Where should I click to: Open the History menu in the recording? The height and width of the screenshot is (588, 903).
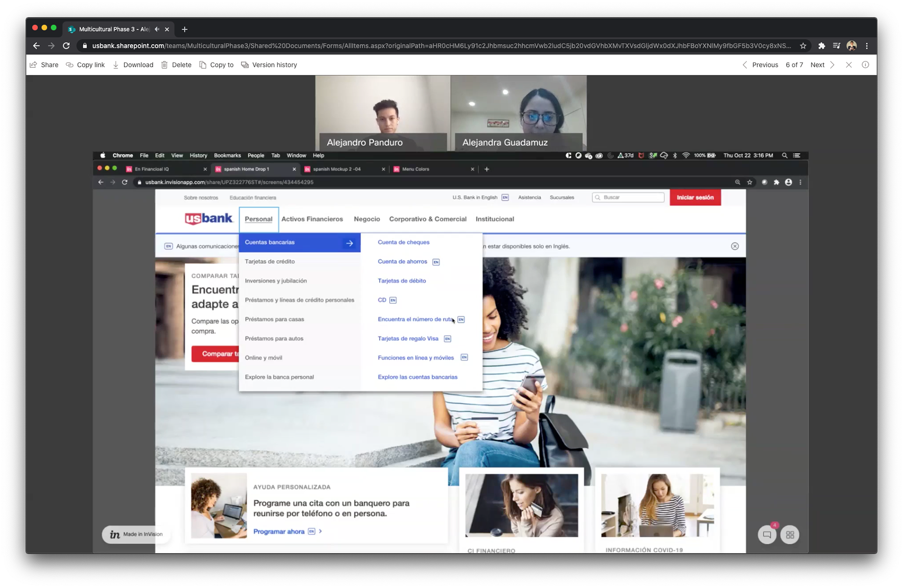[x=198, y=156]
